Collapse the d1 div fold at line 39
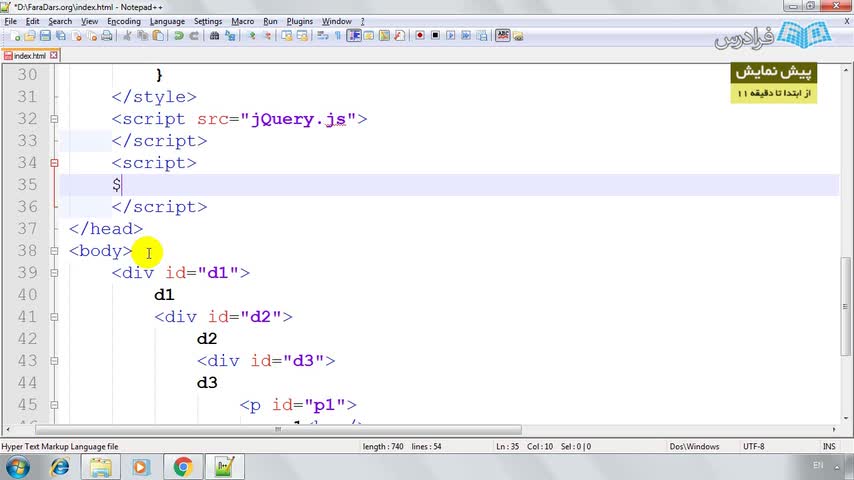Screen dimensions: 854x480 54,273
